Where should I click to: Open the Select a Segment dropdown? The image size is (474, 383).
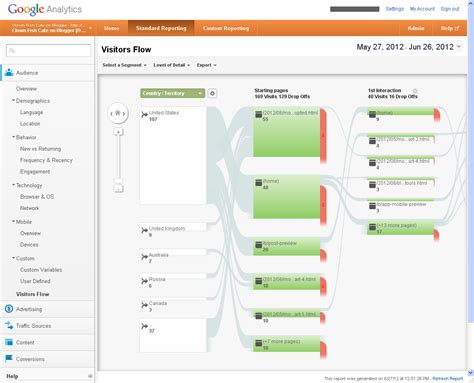coord(124,65)
